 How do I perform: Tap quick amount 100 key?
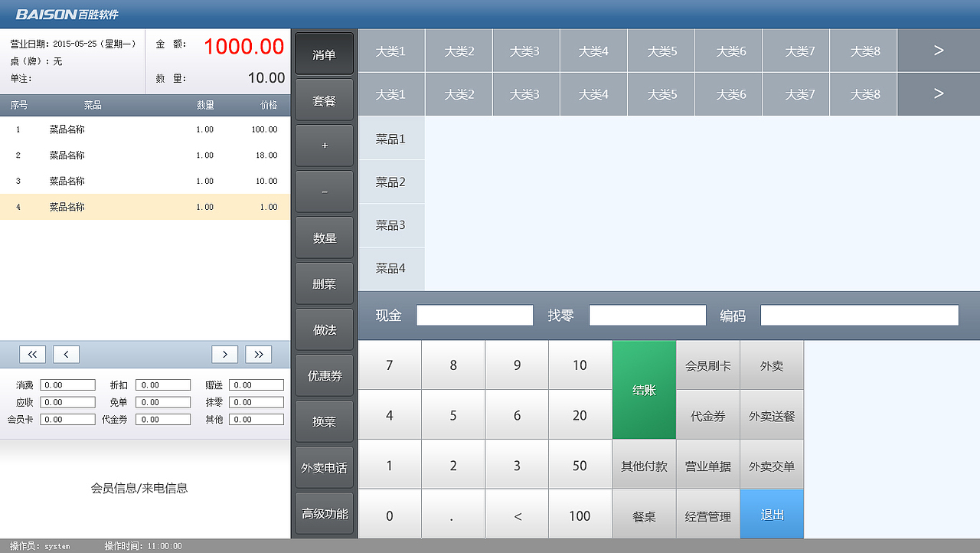point(580,515)
